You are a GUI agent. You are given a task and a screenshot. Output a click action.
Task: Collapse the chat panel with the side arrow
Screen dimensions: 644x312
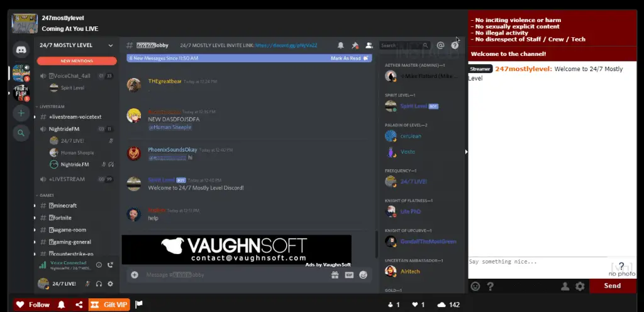(x=466, y=152)
